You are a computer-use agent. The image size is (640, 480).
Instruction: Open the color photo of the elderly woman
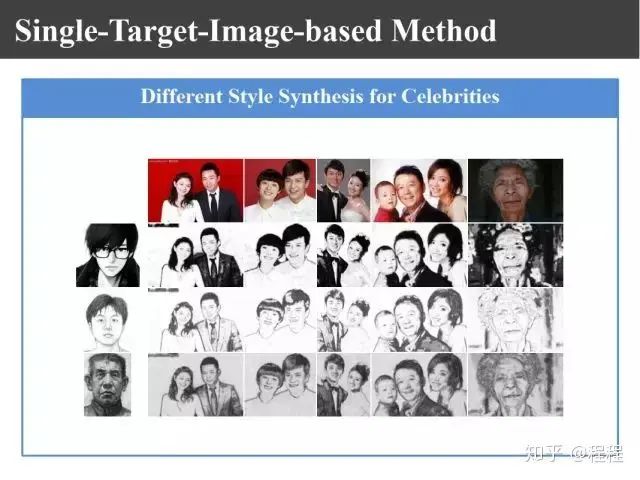coord(516,191)
